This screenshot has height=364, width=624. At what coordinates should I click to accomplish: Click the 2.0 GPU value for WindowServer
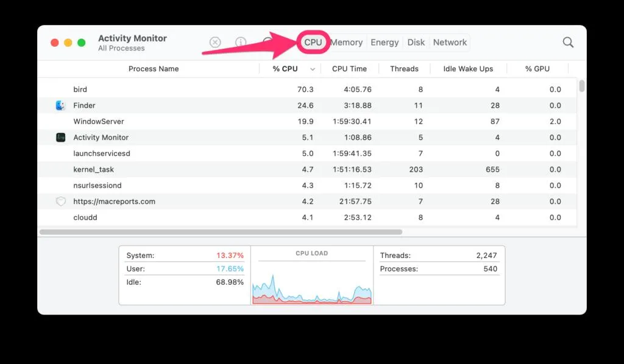pyautogui.click(x=555, y=122)
